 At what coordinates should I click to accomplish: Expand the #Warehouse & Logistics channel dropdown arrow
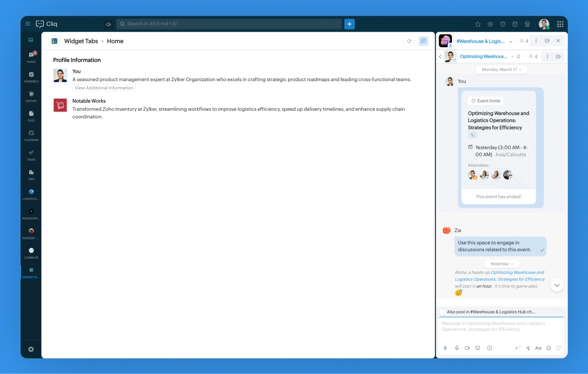(511, 42)
